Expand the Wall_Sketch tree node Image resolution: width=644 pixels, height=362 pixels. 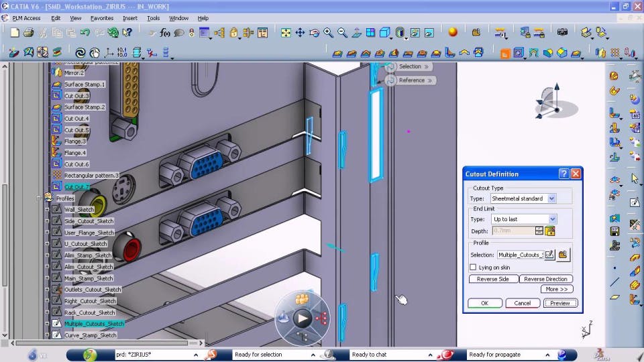tap(47, 210)
